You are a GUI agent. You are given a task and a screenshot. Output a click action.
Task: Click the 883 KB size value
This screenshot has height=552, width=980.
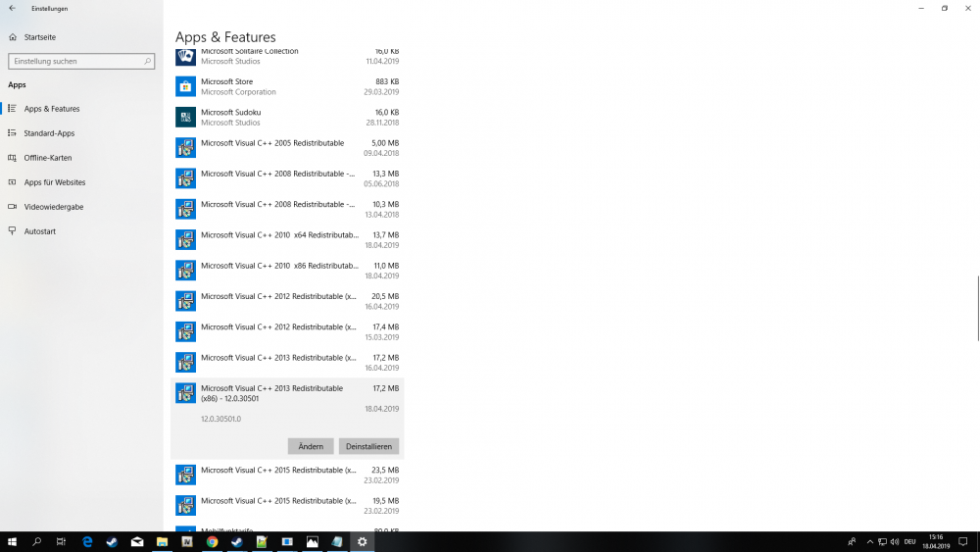click(x=387, y=81)
